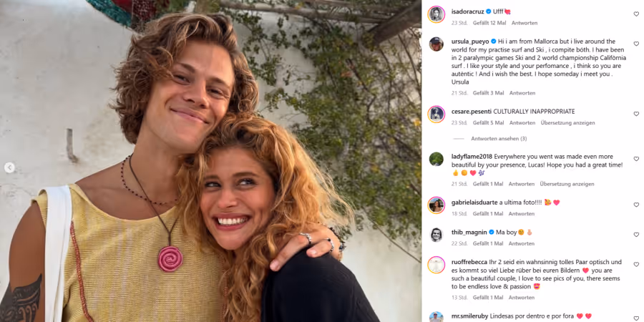Expand replies via 'Antworten ansehen (3)'
644x322 pixels.
pos(499,139)
